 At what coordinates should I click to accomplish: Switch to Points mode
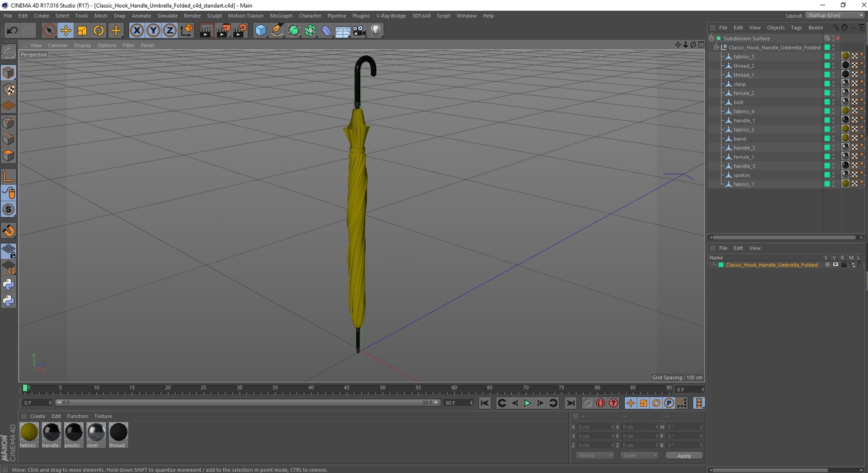tap(8, 122)
